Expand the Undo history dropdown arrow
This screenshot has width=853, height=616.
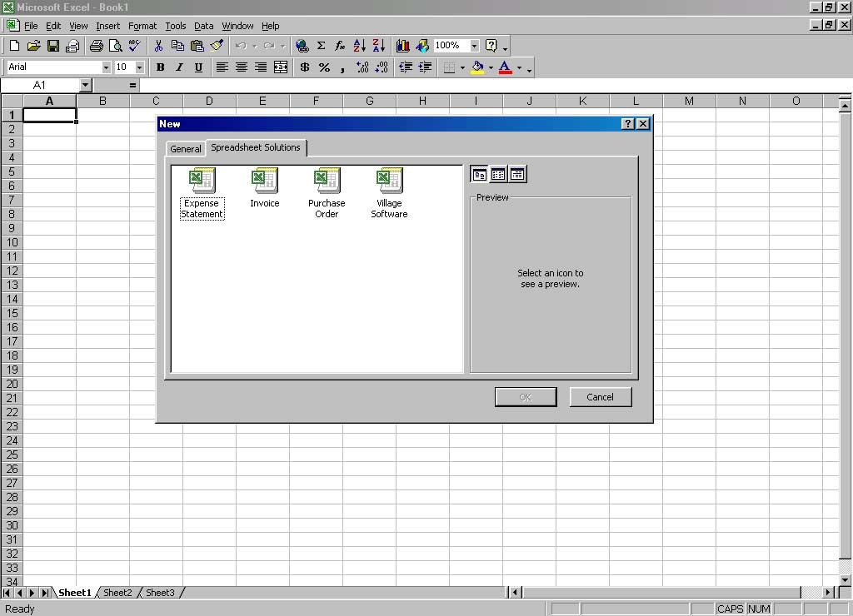pos(255,47)
